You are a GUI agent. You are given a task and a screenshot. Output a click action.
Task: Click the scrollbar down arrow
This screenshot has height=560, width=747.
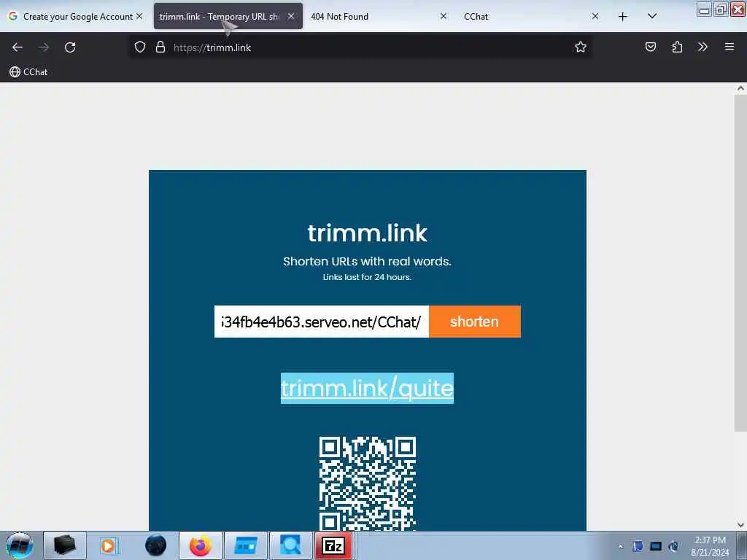point(740,525)
